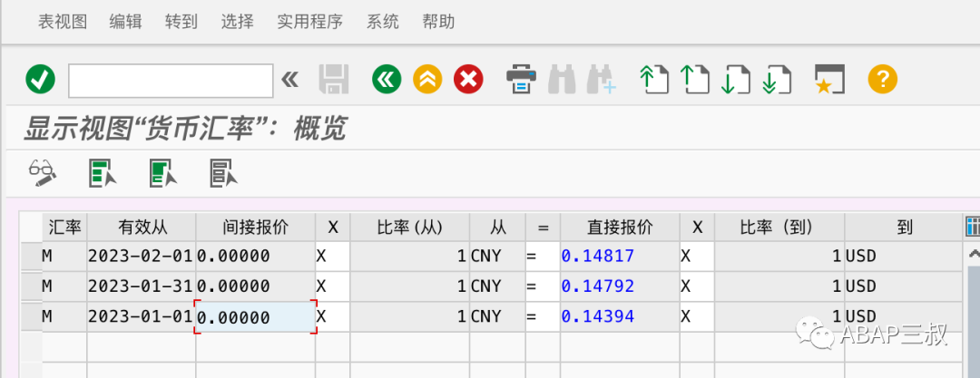
Task: Open the 实用程序 menu
Action: (x=310, y=22)
